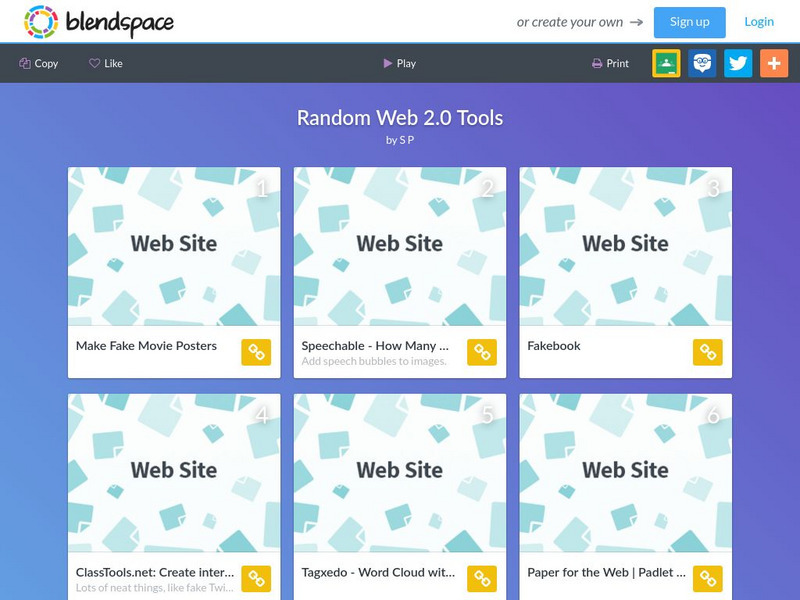Screen dimensions: 800x600
Task: Share on Twitter bird icon
Action: click(x=738, y=63)
